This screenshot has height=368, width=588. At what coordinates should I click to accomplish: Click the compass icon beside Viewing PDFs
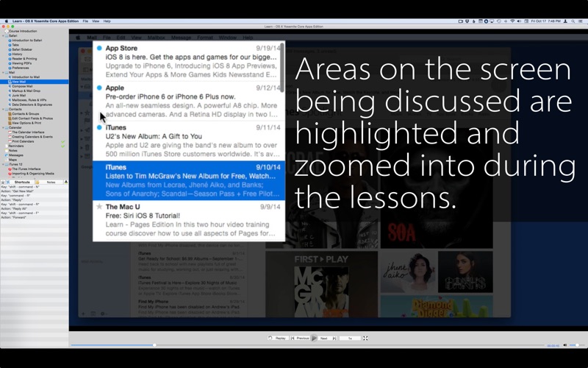[10, 63]
